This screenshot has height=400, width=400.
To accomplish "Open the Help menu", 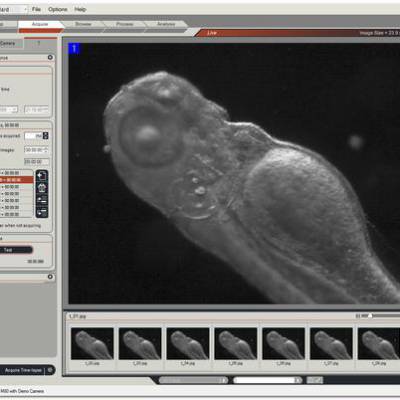I will pyautogui.click(x=80, y=9).
